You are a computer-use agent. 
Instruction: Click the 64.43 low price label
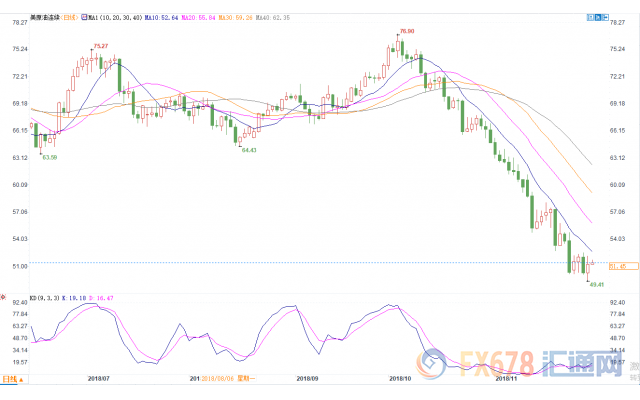[249, 150]
